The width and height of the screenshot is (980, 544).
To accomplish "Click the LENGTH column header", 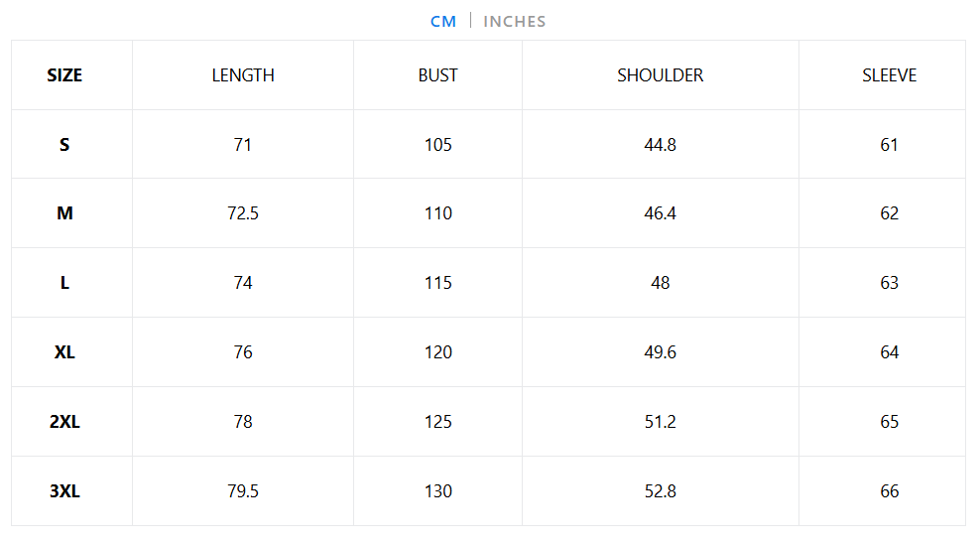I will [243, 75].
